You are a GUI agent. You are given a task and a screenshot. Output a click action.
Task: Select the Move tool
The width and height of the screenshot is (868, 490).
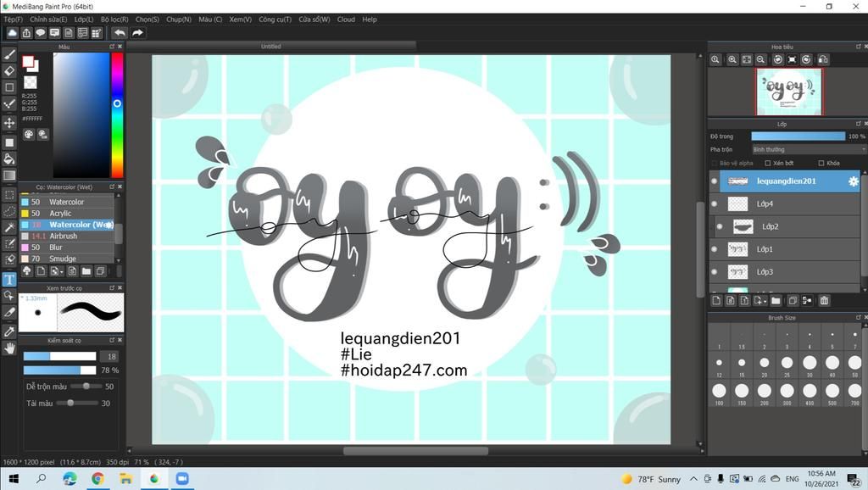click(9, 122)
